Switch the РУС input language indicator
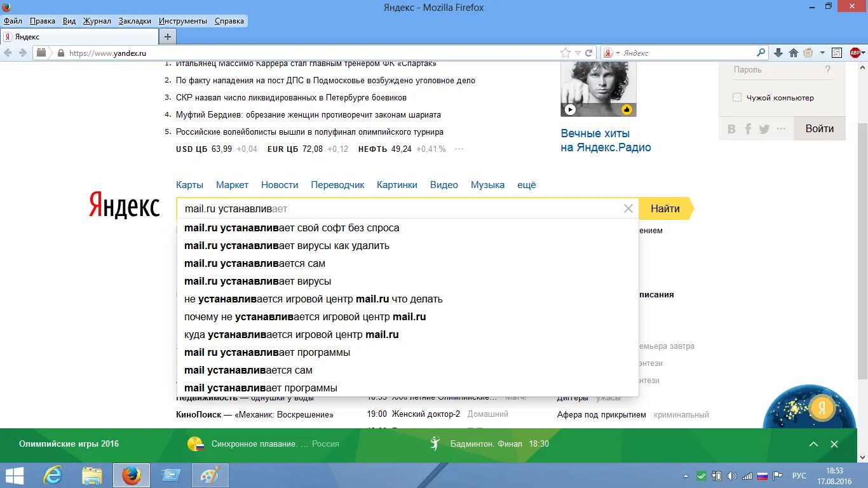Image resolution: width=868 pixels, height=488 pixels. point(799,476)
